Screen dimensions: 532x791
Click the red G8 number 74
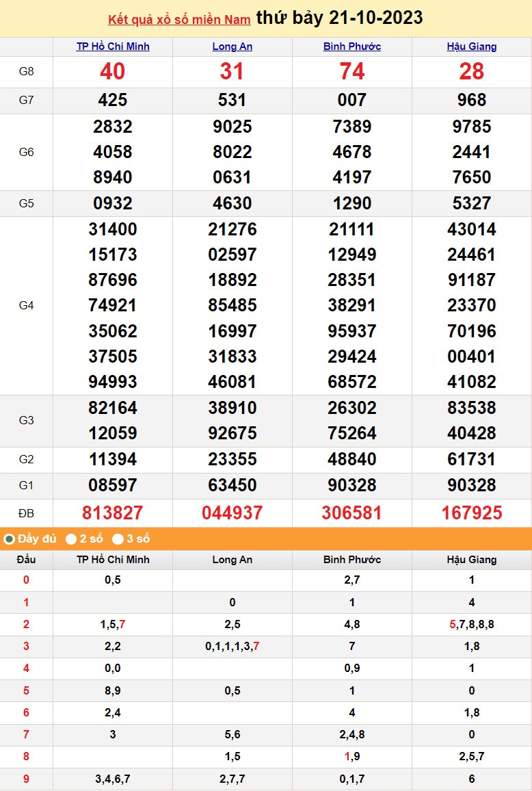tap(352, 72)
